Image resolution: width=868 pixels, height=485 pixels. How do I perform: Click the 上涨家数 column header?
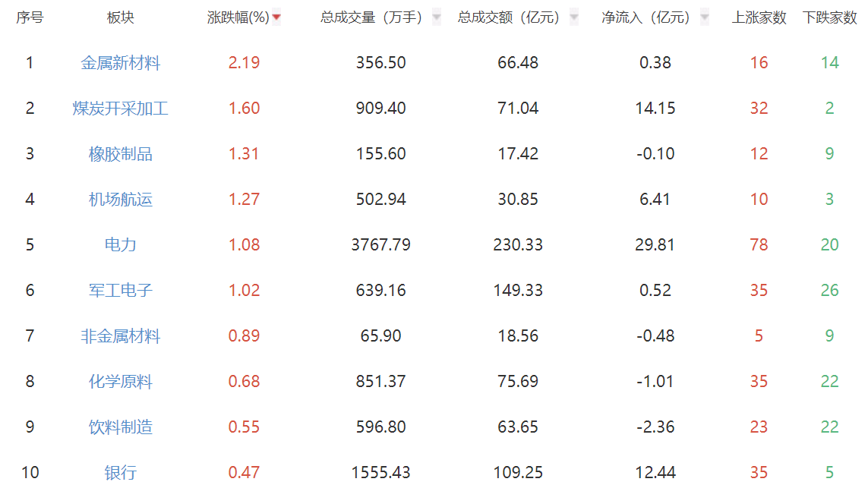[x=759, y=17]
